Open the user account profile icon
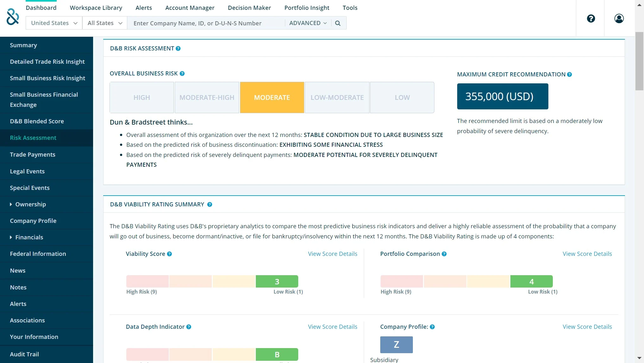Image resolution: width=644 pixels, height=363 pixels. coord(619,18)
